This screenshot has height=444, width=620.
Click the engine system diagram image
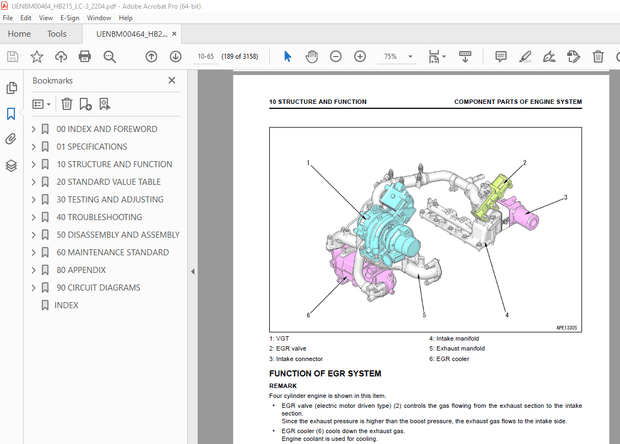[x=425, y=229]
